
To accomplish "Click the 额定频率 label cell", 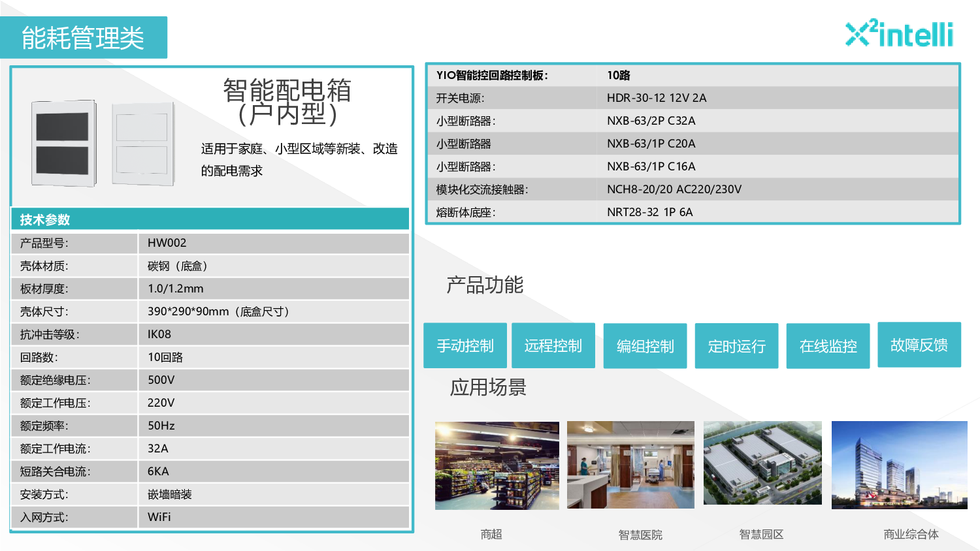I will click(x=74, y=426).
